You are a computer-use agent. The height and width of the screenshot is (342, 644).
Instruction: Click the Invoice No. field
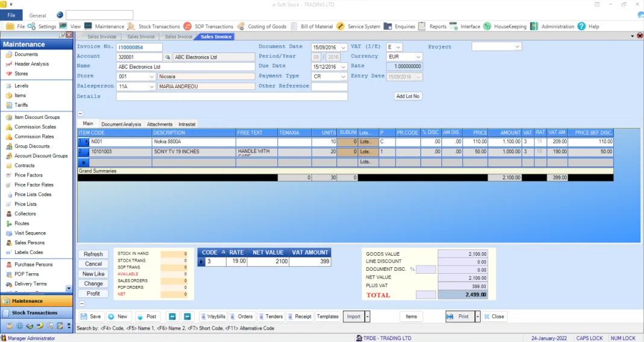pos(139,47)
